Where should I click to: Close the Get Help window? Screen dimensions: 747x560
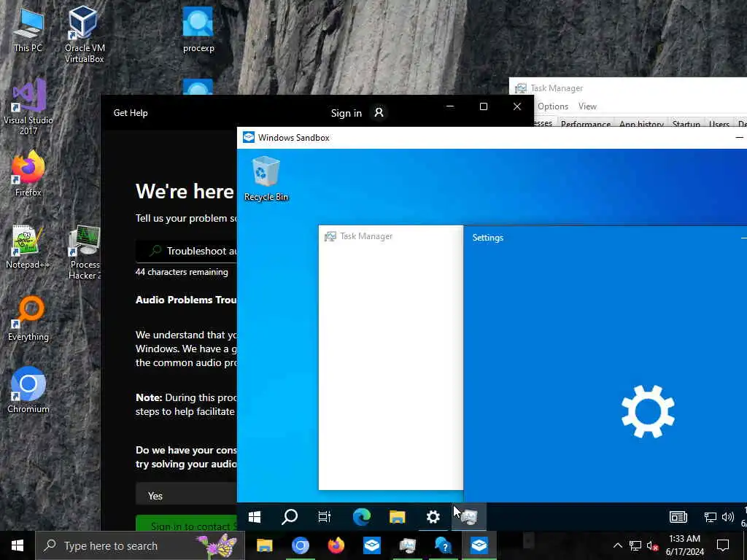517,106
